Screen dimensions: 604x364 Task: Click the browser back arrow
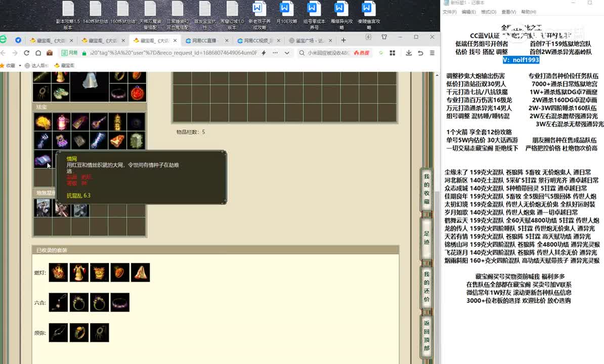[x=4, y=53]
